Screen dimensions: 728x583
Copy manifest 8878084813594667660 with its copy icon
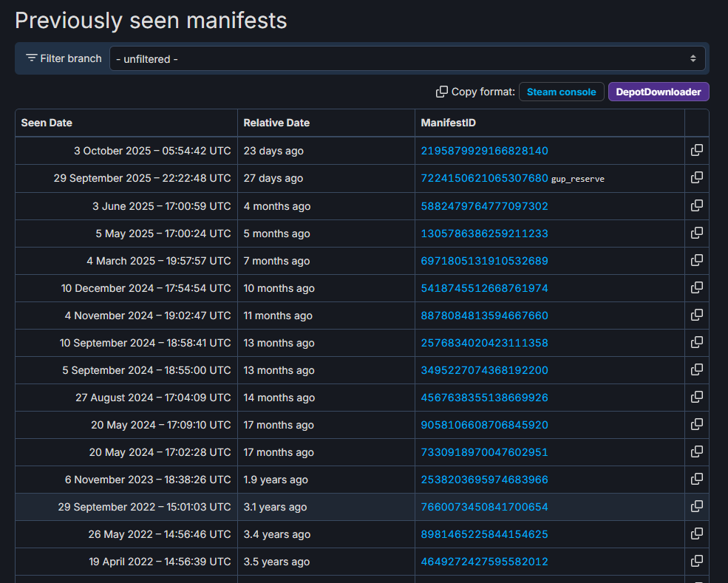click(696, 316)
